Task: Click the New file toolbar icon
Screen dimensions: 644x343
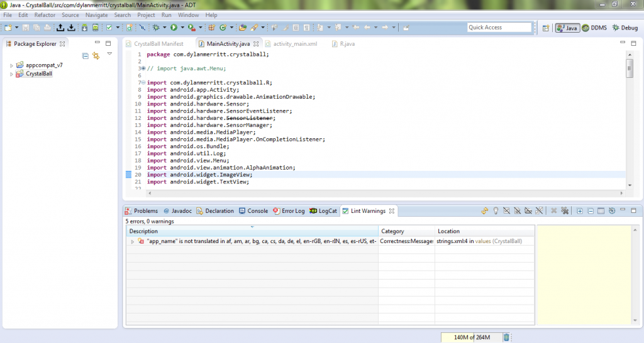Action: tap(8, 28)
